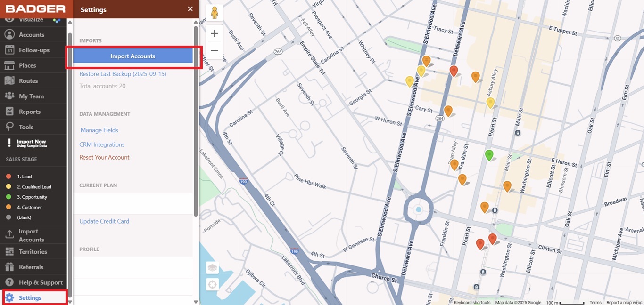Click the locate-me crosshair icon
Image resolution: width=644 pixels, height=305 pixels.
[213, 284]
